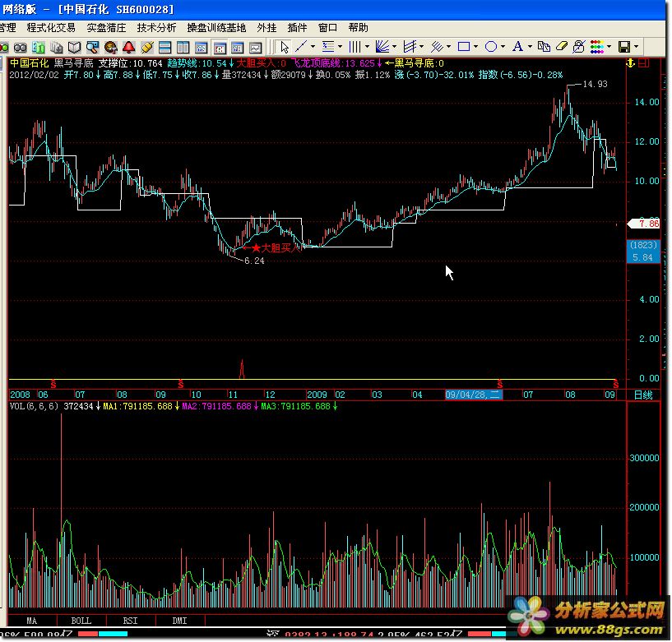Viewport: 672px width, 642px height.
Task: Open the 帮助 menu
Action: (x=358, y=28)
